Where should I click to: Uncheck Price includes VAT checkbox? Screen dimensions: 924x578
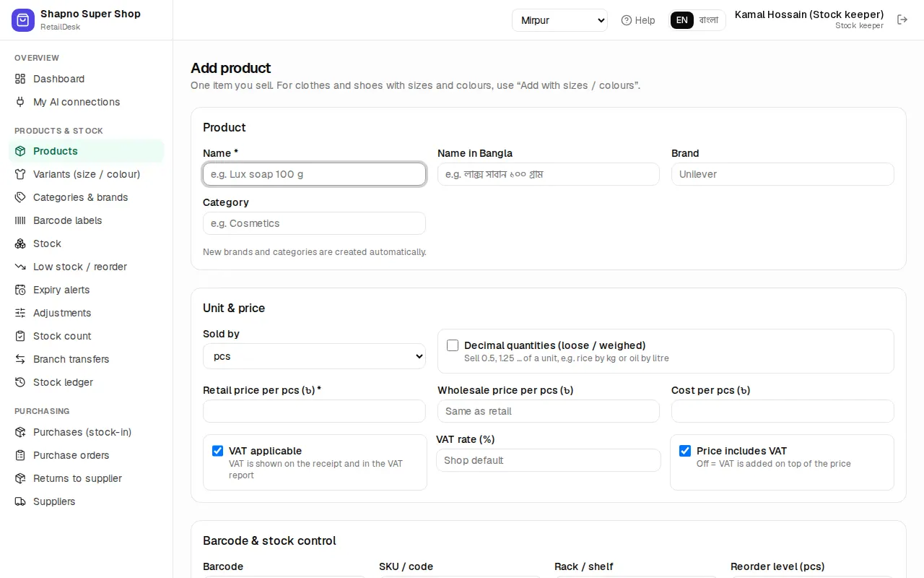tap(685, 451)
